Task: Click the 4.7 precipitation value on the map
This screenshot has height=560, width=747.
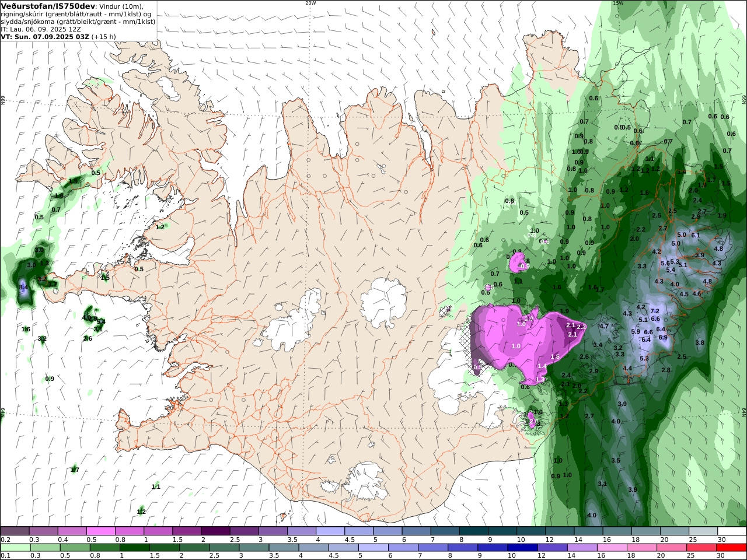Action: [x=604, y=327]
